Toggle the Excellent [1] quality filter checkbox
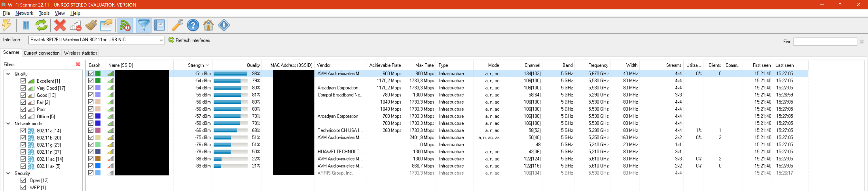Image resolution: width=868 pixels, height=191 pixels. 23,81
